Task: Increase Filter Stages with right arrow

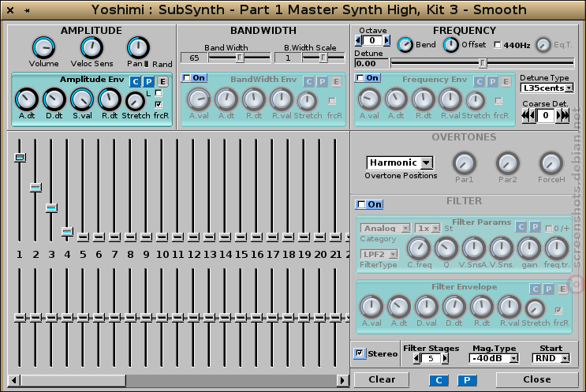Action: (445, 358)
